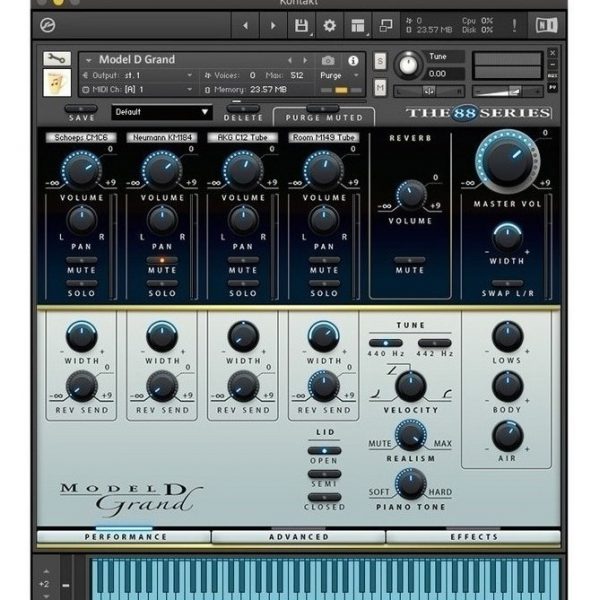Switch to the EFFECTS tab

coord(474,537)
